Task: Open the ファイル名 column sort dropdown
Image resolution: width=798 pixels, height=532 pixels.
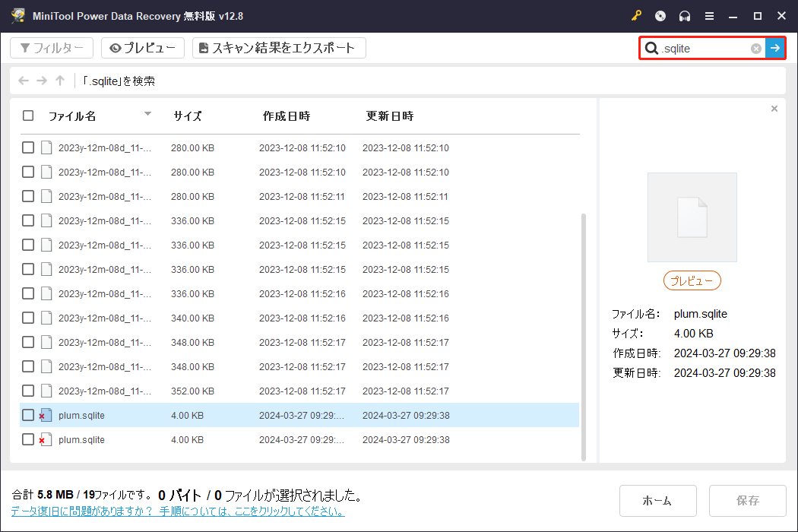Action: 148,116
